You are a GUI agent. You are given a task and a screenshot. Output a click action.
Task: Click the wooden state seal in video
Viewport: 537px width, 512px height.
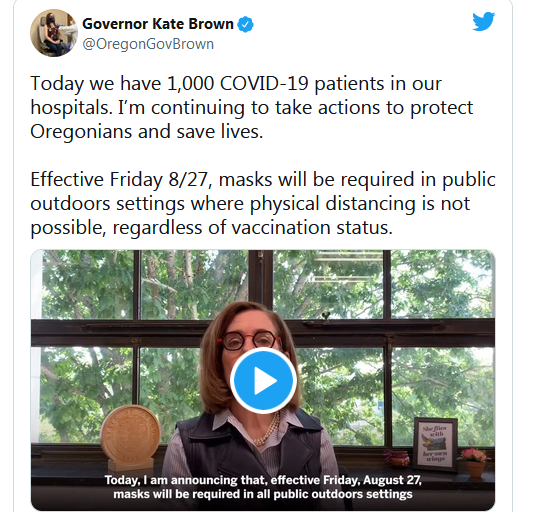point(130,434)
